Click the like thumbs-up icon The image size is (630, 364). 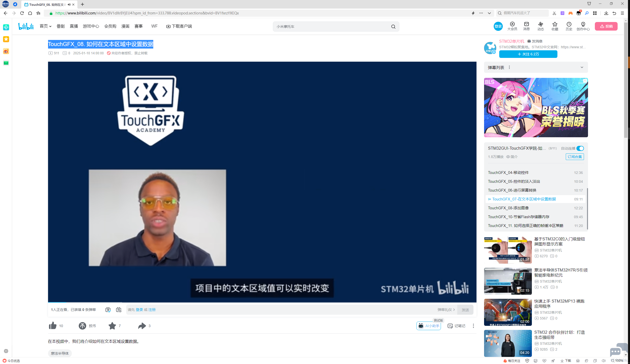click(53, 326)
